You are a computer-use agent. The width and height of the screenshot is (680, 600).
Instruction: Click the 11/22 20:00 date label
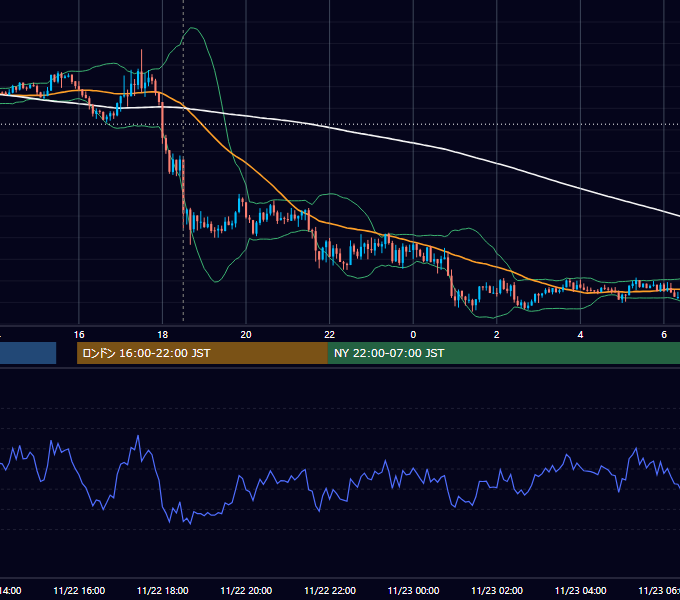[246, 590]
